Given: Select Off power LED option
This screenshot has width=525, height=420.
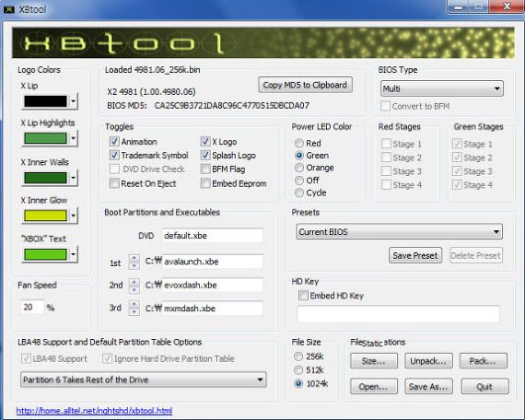Looking at the screenshot, I should 299,181.
